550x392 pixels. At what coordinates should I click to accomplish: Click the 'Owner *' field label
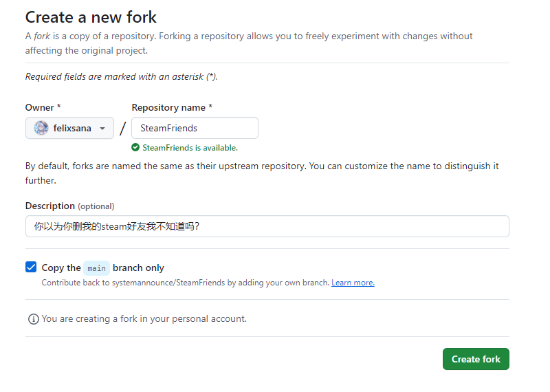coord(43,107)
